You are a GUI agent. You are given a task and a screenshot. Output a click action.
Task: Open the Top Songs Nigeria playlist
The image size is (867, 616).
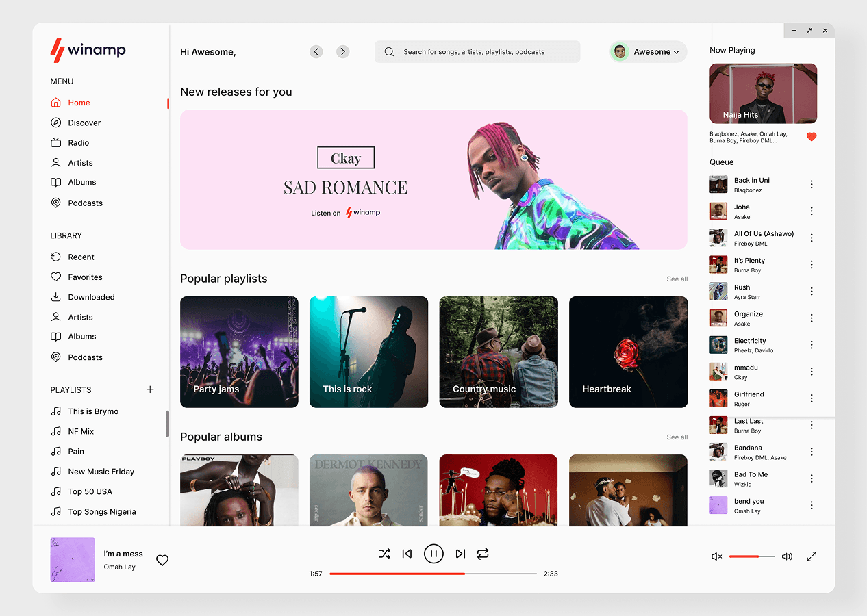point(94,511)
